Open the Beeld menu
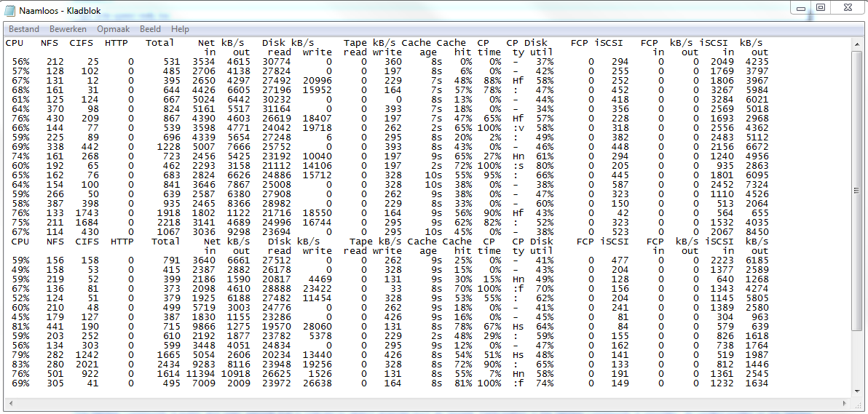868x414 pixels. tap(150, 29)
